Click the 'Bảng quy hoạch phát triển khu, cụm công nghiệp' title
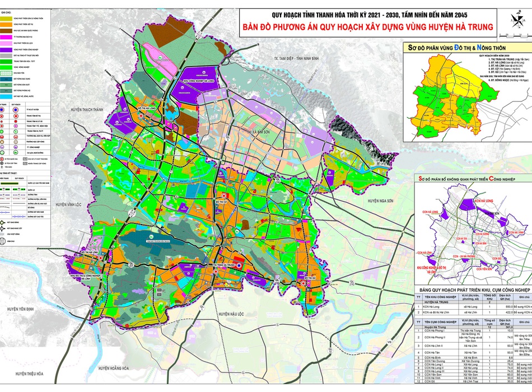 pos(475,290)
